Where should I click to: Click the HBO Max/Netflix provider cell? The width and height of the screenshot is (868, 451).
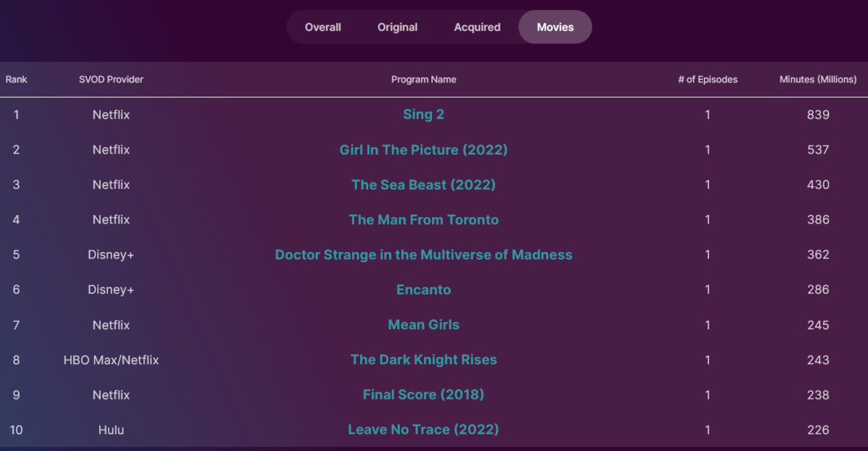tap(111, 360)
